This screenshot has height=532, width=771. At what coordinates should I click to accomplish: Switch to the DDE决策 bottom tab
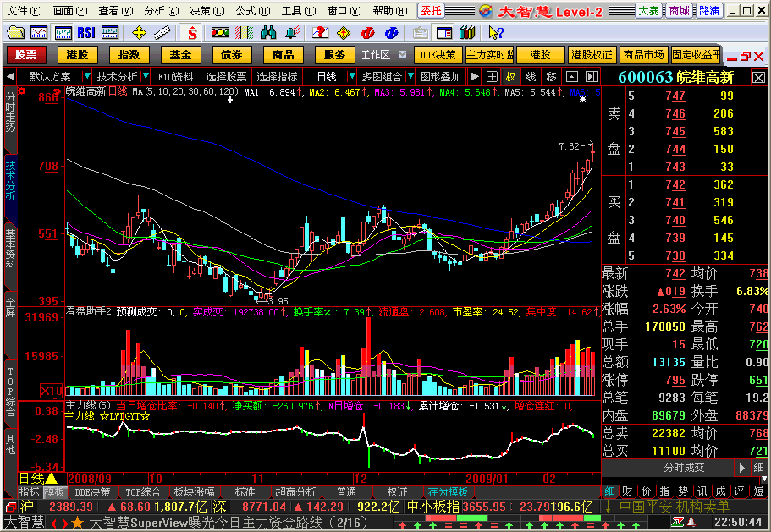[x=92, y=492]
